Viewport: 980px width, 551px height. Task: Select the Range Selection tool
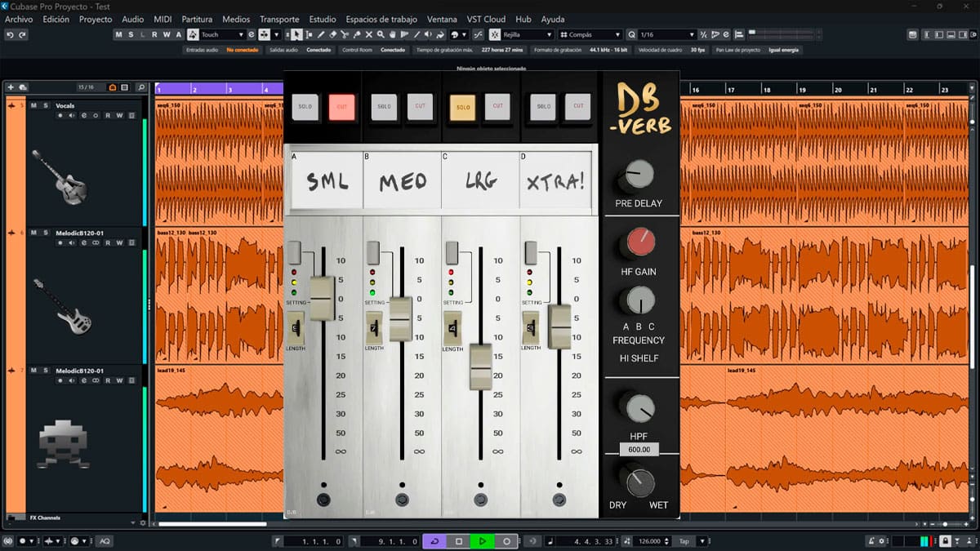click(309, 35)
